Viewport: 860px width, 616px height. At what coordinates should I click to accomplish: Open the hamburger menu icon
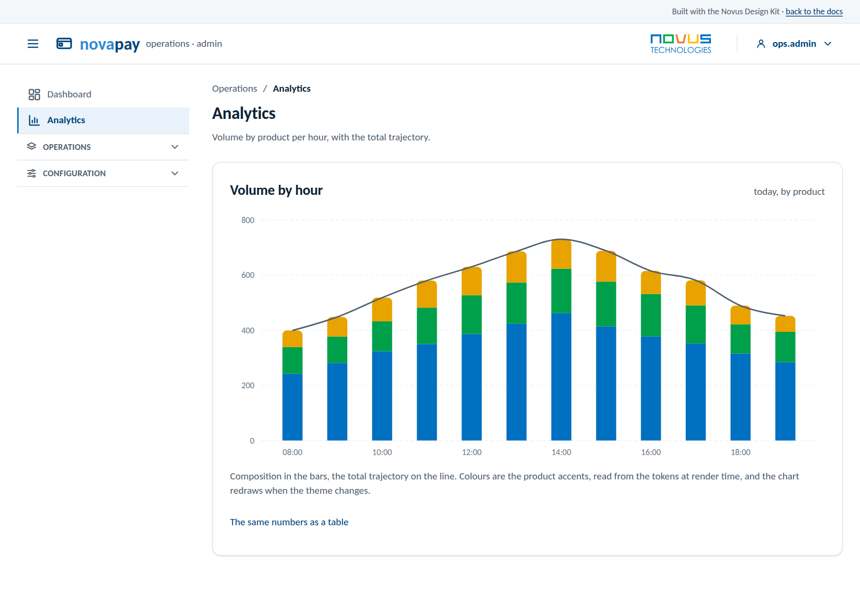tap(33, 44)
